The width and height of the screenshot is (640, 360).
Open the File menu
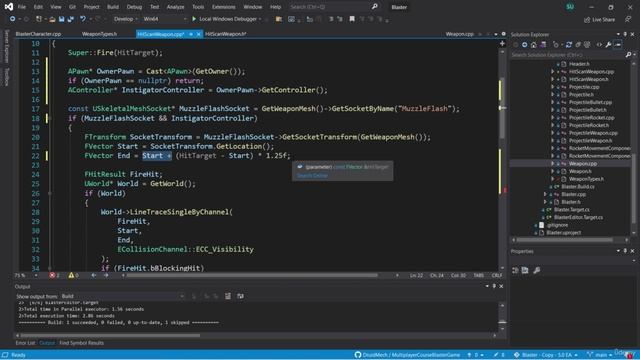22,7
